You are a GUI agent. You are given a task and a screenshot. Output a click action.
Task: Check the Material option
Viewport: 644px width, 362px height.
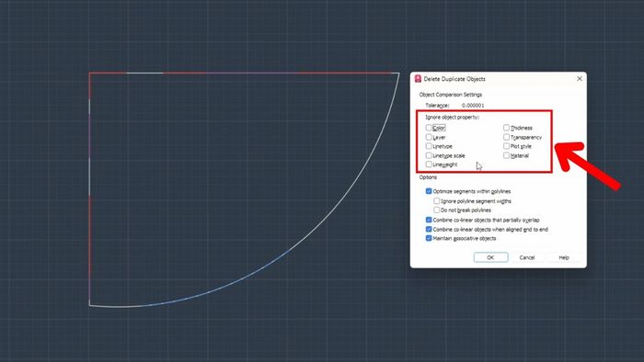point(506,155)
